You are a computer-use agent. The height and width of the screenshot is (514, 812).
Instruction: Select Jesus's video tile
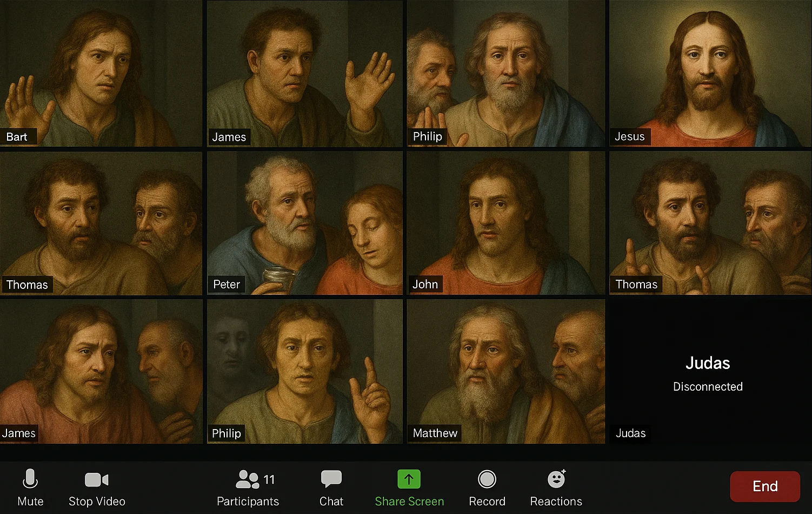pyautogui.click(x=710, y=74)
